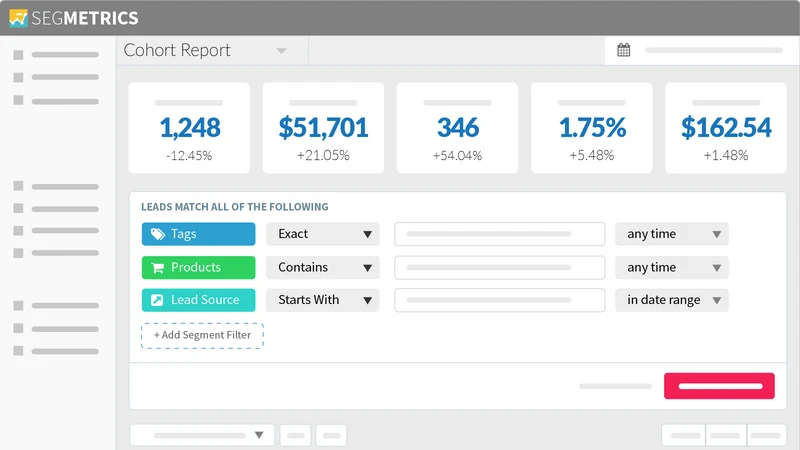Click the +5.48% change text
This screenshot has width=800, height=450.
591,155
